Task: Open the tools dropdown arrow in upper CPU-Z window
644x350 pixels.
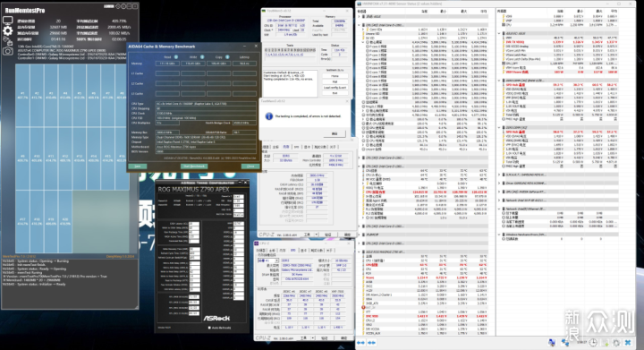Action: coord(316,235)
